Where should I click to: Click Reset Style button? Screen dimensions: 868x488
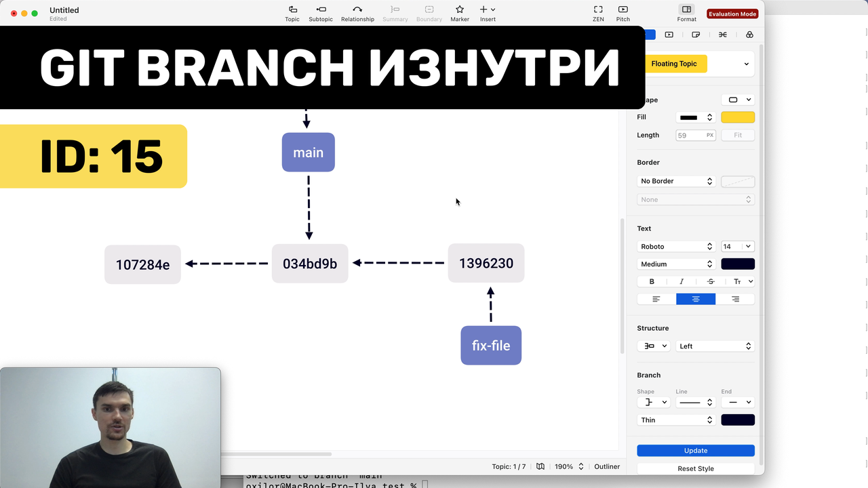[x=696, y=468]
